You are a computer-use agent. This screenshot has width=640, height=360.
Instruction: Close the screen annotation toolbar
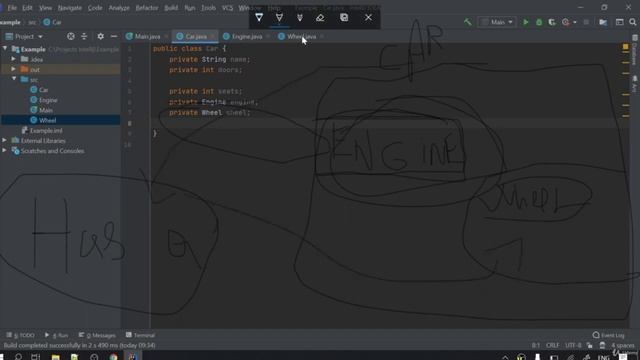tap(368, 18)
